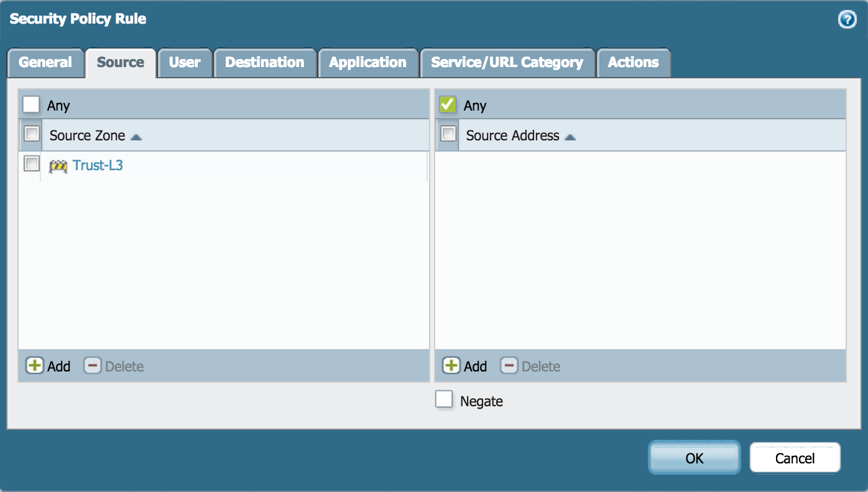Toggle the Source Zone header checkbox
Screen dimensions: 868x492
point(30,134)
